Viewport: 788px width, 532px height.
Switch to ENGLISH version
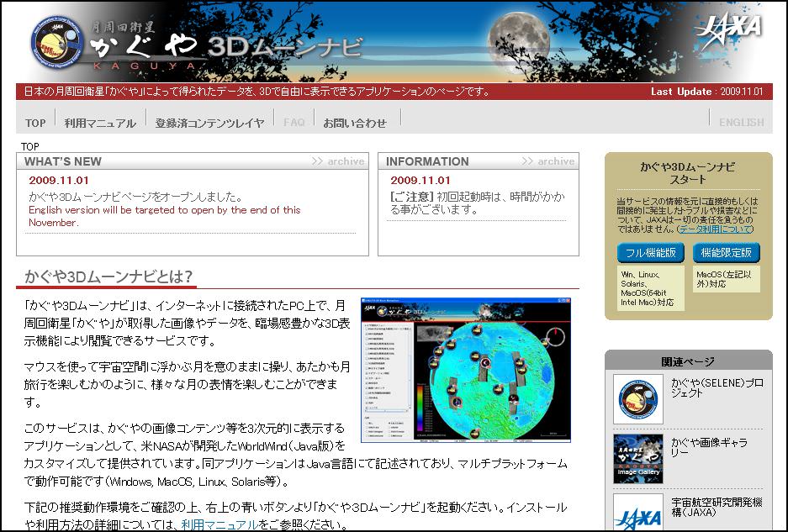[x=741, y=123]
